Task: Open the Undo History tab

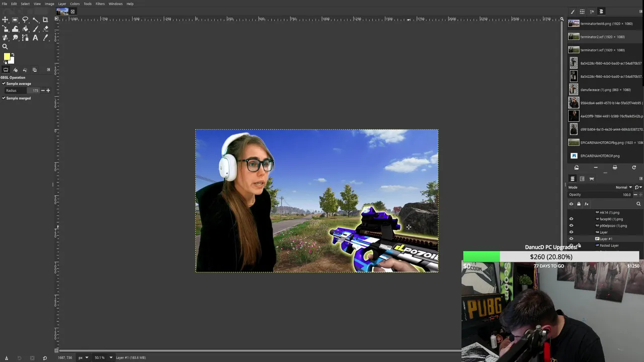Action: (25, 70)
